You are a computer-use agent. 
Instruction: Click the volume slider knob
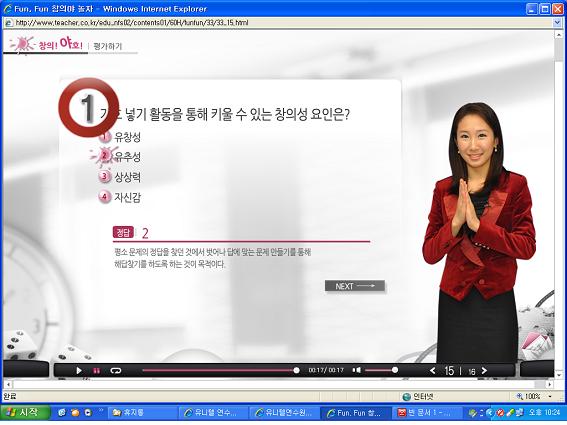pyautogui.click(x=395, y=370)
